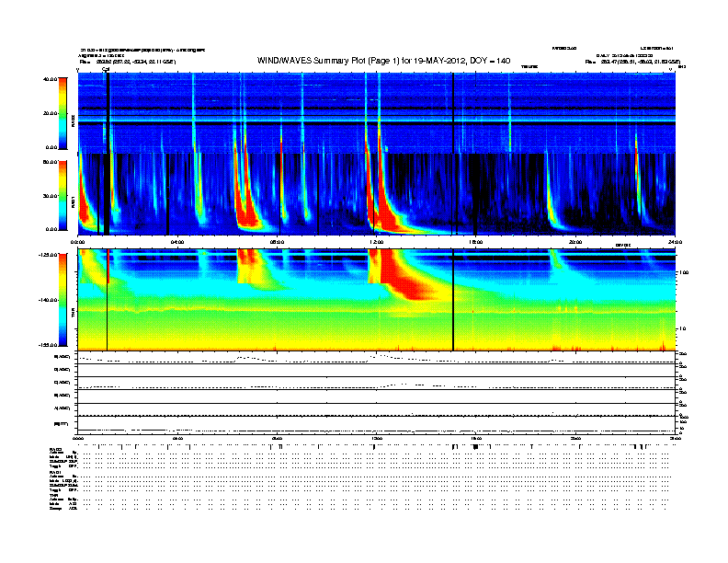Screen dimensions: 728x563
Task: Click the 20:00 time label below RAD1 panel
Action: coord(575,242)
